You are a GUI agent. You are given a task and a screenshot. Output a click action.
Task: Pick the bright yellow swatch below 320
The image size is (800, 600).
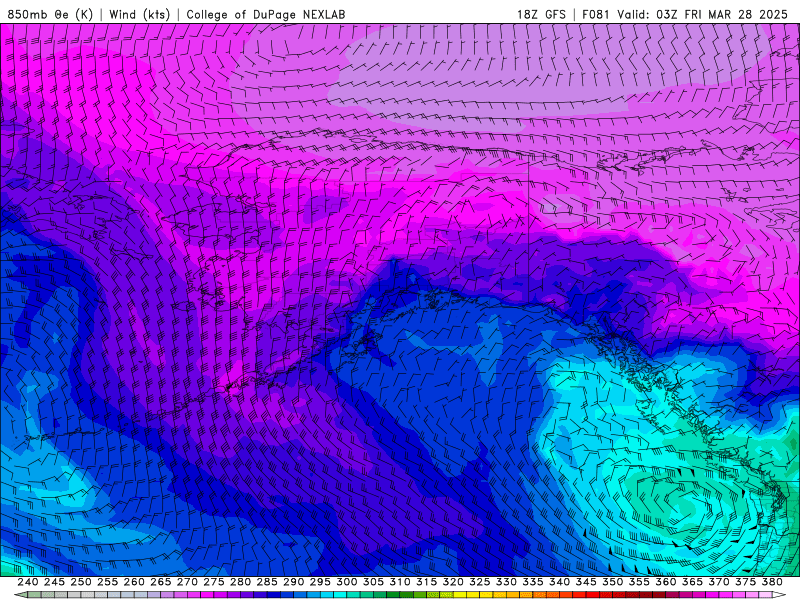460,595
